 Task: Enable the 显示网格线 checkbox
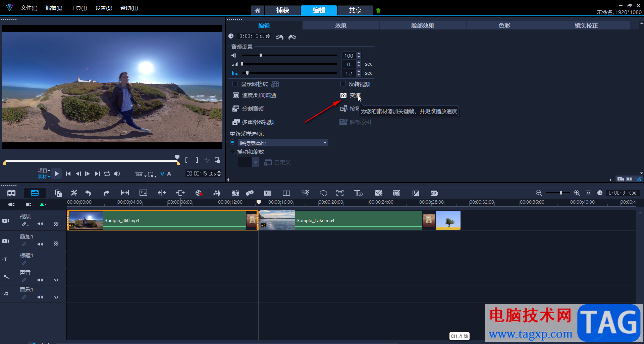(x=235, y=84)
